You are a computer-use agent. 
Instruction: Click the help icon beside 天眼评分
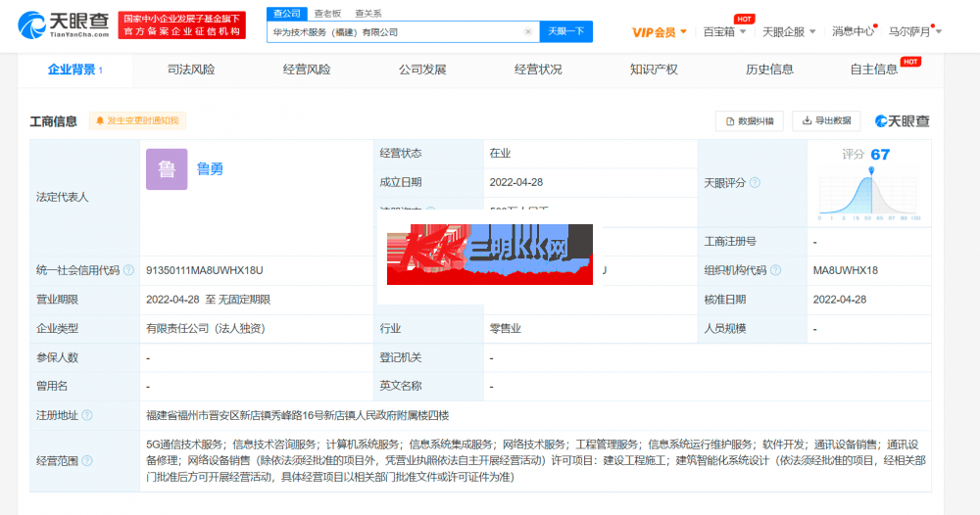click(755, 183)
